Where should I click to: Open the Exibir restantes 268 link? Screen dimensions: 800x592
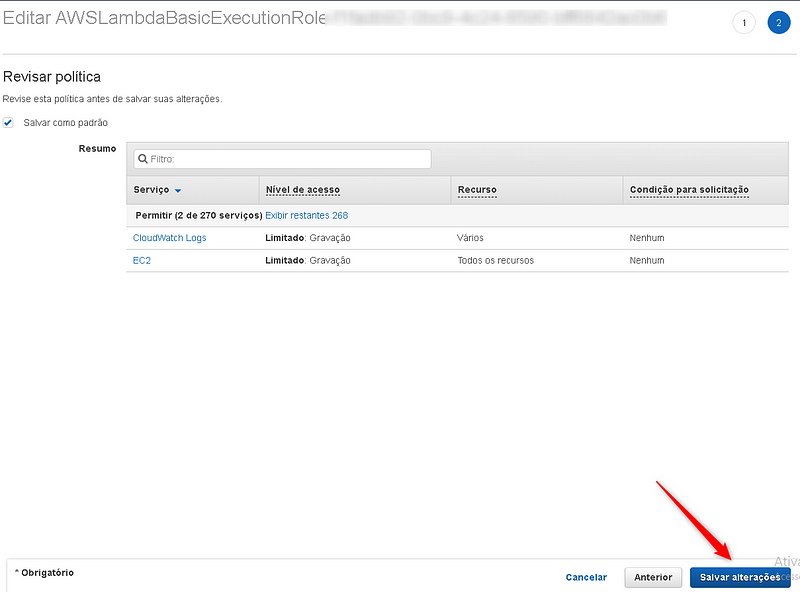tap(307, 215)
